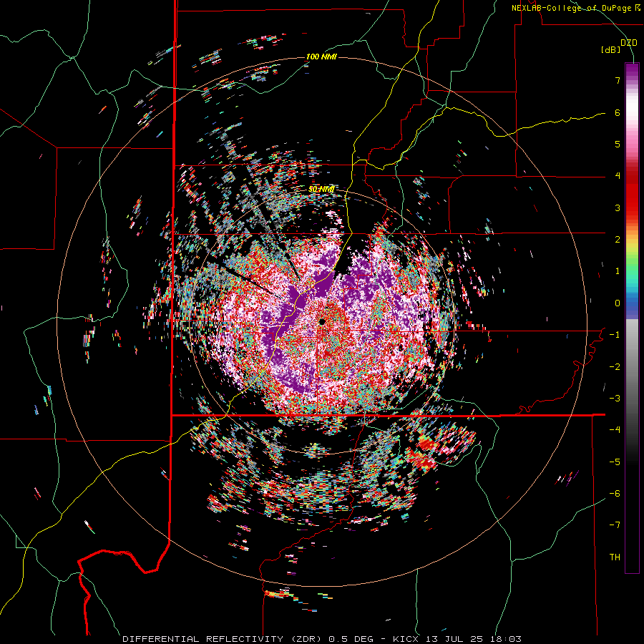Click the -2 value on the color scale
Image resolution: width=644 pixels, height=644 pixels.
[615, 367]
